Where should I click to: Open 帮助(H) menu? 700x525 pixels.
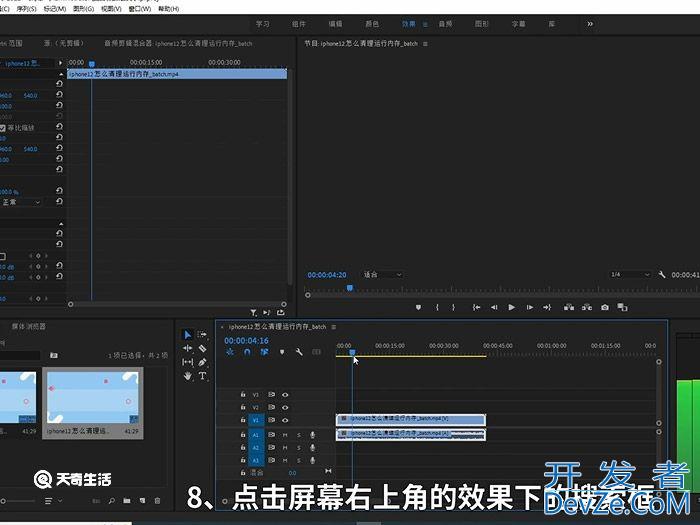(x=169, y=9)
